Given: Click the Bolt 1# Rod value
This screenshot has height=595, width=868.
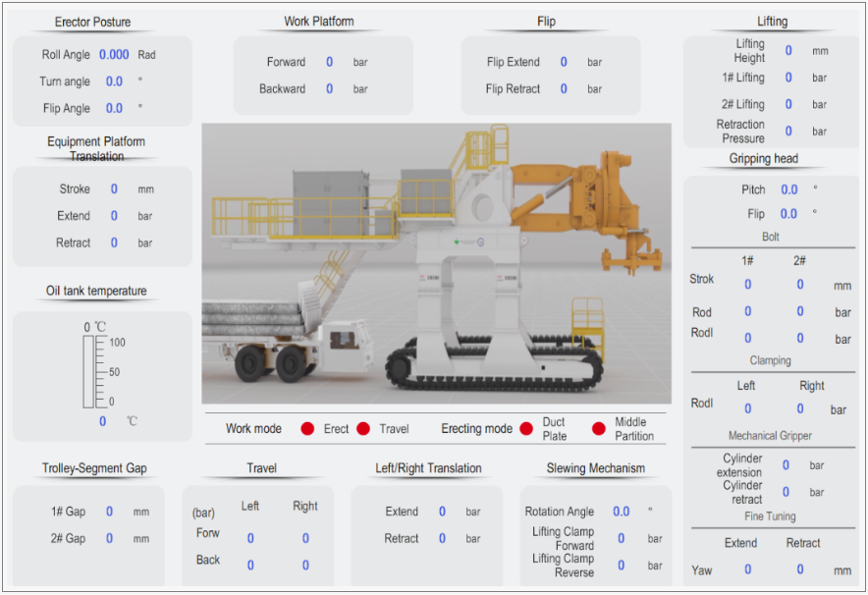Looking at the screenshot, I should [x=748, y=311].
